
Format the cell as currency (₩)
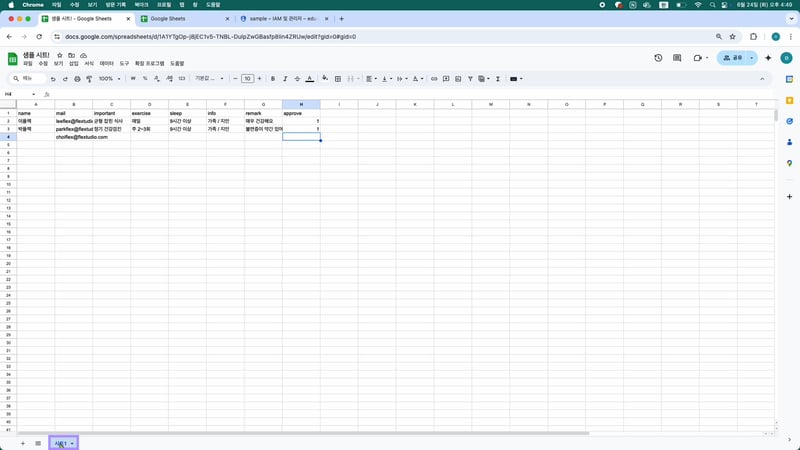pos(133,79)
